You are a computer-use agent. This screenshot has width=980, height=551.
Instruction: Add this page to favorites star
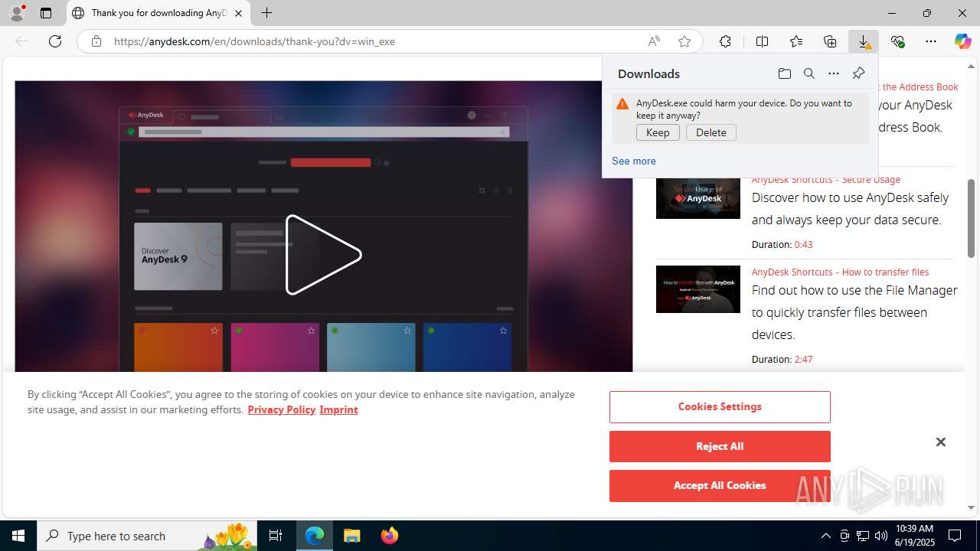pos(684,41)
